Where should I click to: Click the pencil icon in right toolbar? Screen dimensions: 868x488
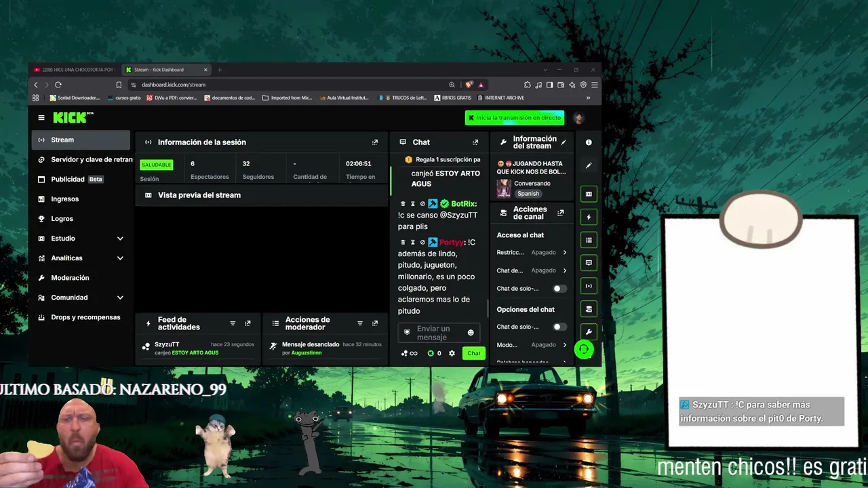589,165
